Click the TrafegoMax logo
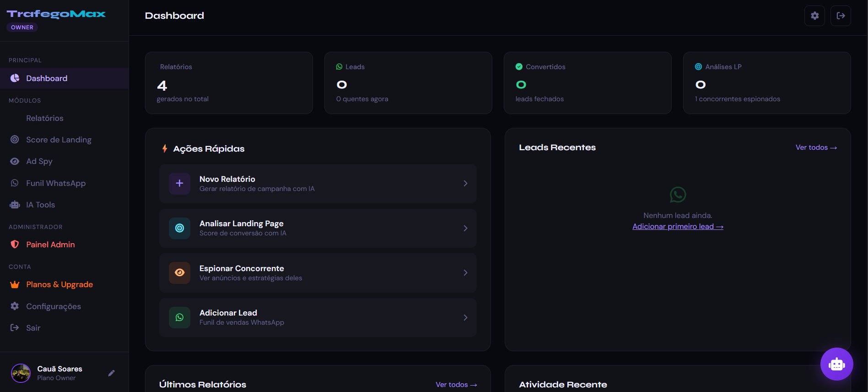The height and width of the screenshot is (392, 868). [x=56, y=14]
